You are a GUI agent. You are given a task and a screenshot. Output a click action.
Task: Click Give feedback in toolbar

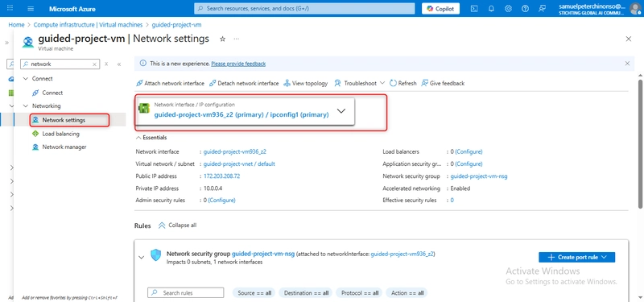click(x=443, y=84)
